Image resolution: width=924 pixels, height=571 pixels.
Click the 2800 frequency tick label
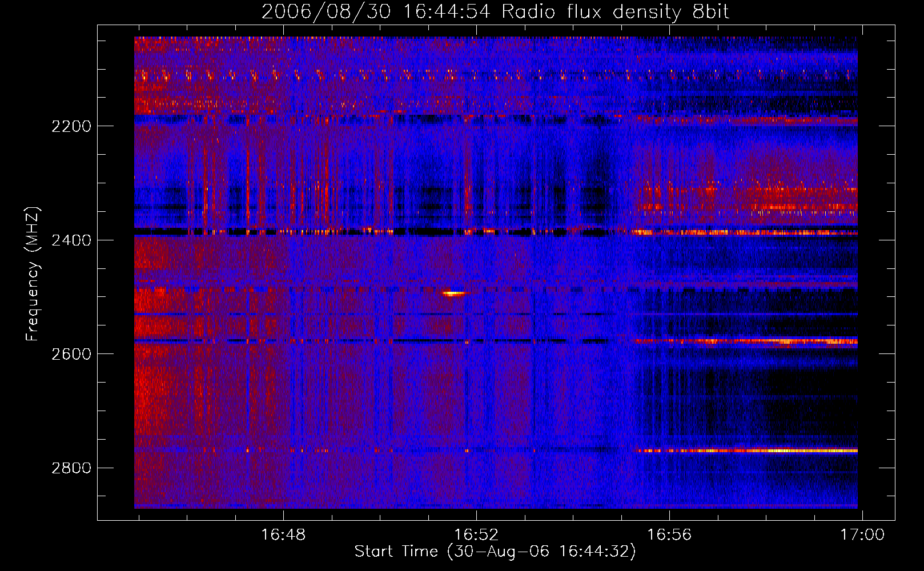(71, 468)
